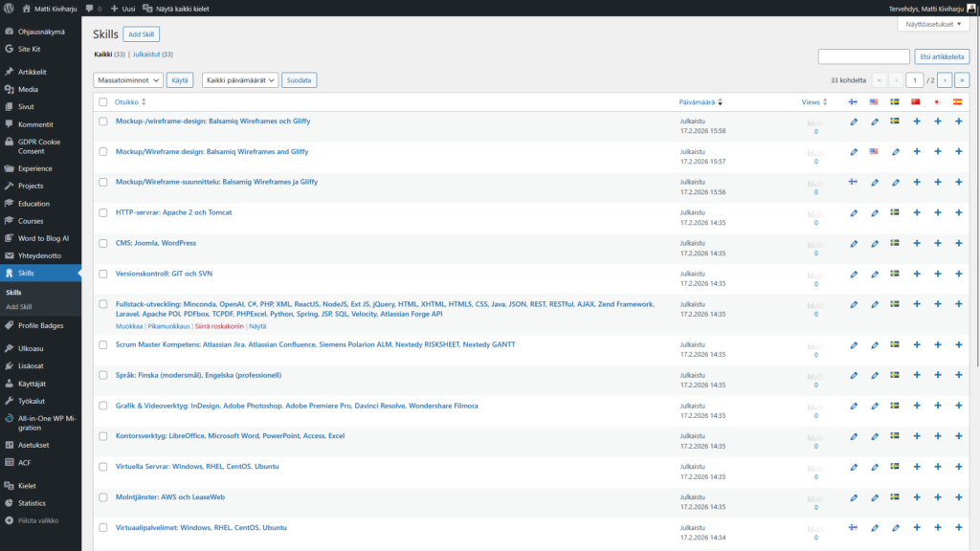Add Spanish translation for CMS: Joomla row

(958, 243)
